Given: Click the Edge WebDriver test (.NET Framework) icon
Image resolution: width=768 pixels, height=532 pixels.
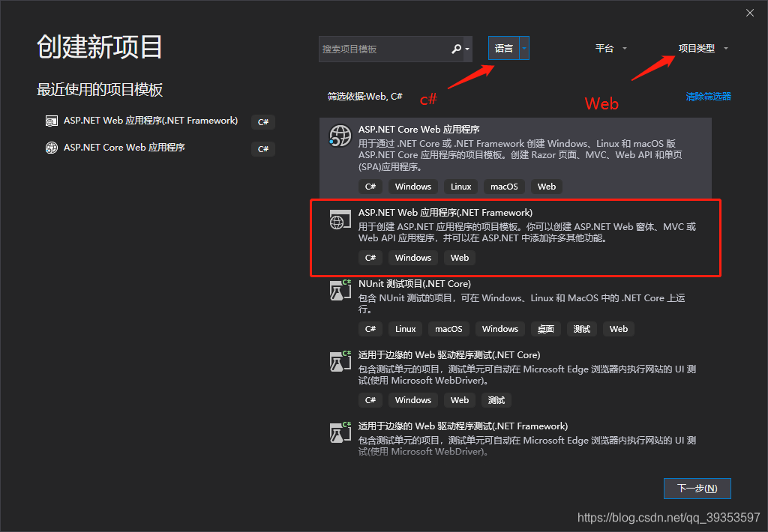Looking at the screenshot, I should (340, 432).
